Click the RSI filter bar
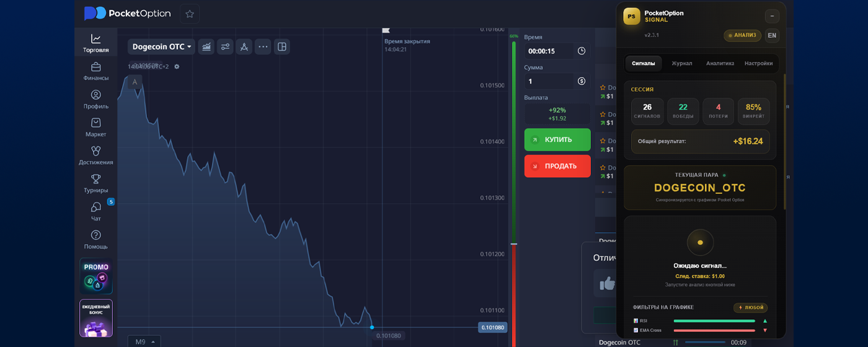 click(714, 321)
